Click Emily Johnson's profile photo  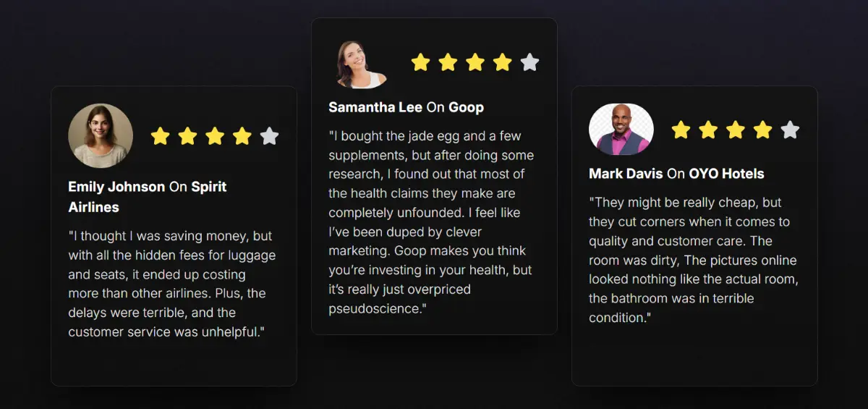101,136
